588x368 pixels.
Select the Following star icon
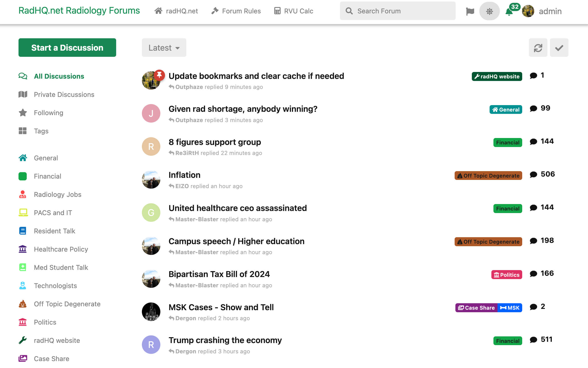23,113
